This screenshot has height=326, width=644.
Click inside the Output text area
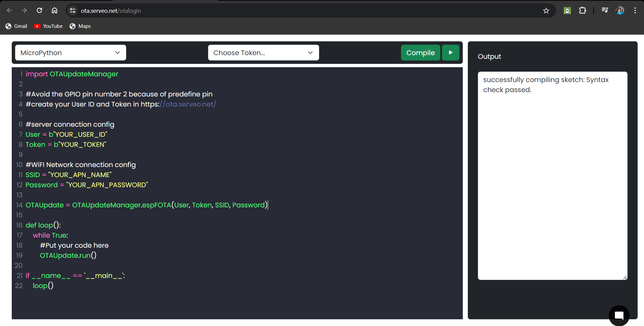(552, 175)
